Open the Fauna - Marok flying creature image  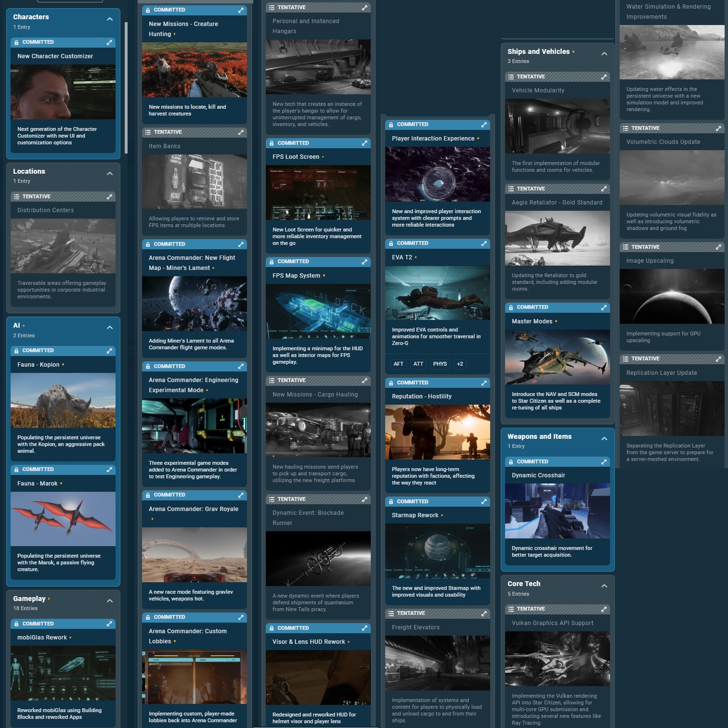(x=63, y=519)
